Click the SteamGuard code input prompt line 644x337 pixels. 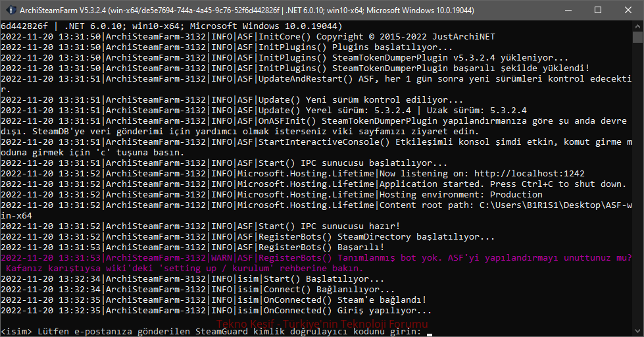click(216, 332)
